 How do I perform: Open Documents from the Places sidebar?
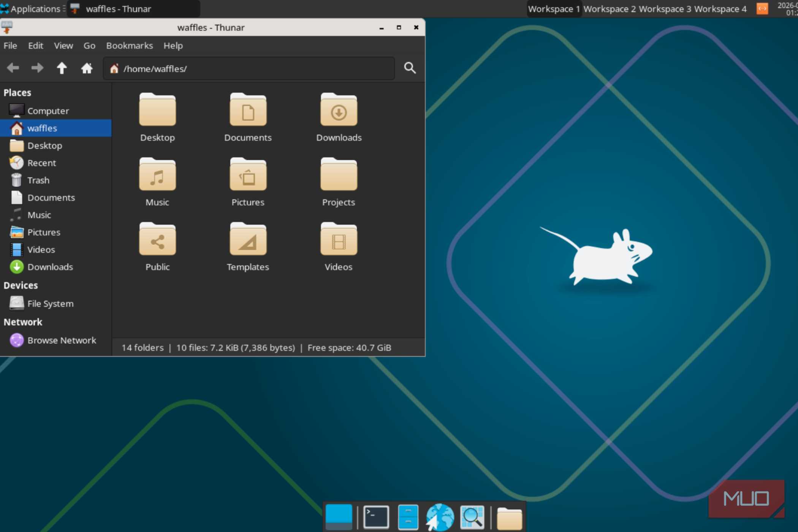[56, 198]
